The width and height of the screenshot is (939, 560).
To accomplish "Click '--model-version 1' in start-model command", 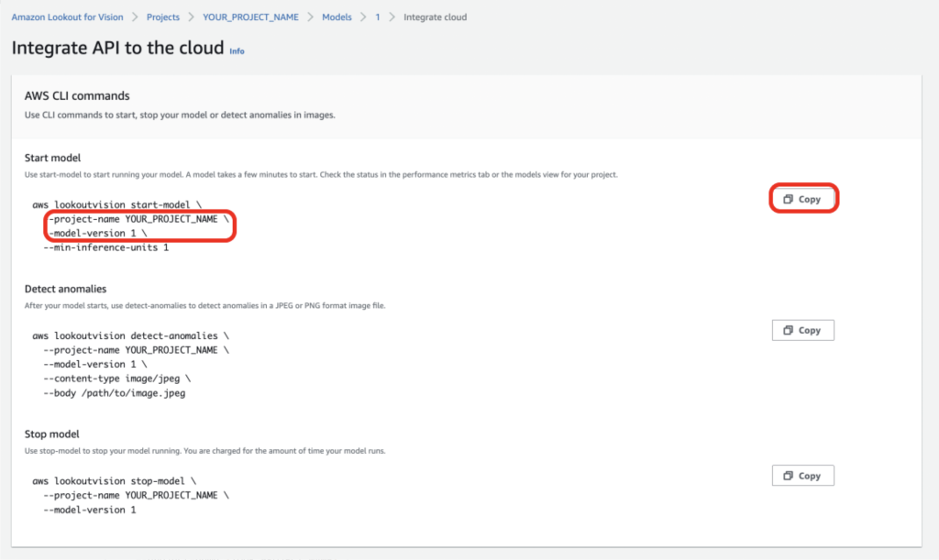I will [95, 234].
